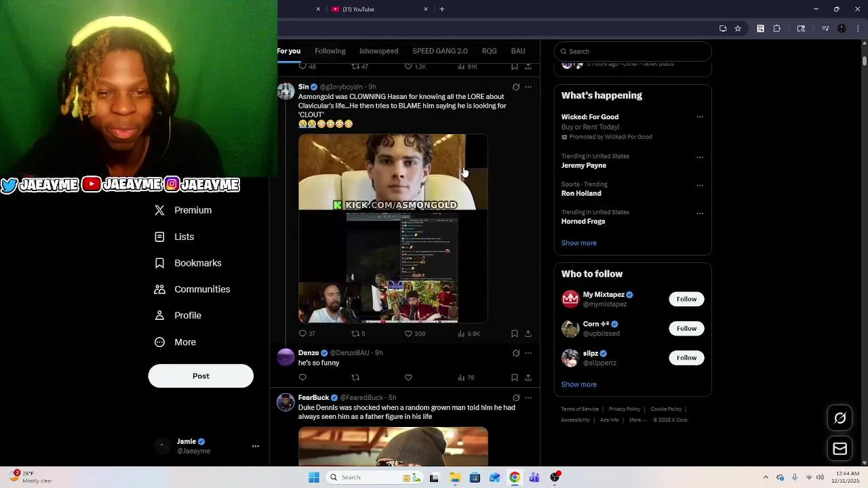Switch to the SPEED GANG 2.0 tab
868x488 pixels.
[440, 51]
